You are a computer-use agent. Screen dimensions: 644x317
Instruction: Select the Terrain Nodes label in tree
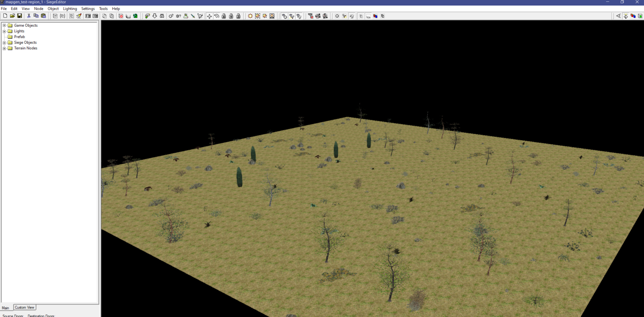tap(26, 48)
